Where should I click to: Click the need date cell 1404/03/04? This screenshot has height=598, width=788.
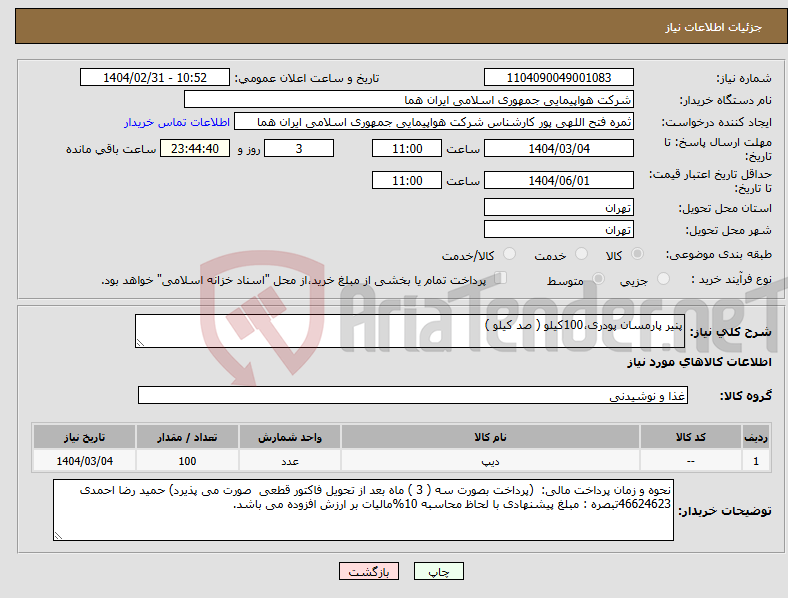84,461
